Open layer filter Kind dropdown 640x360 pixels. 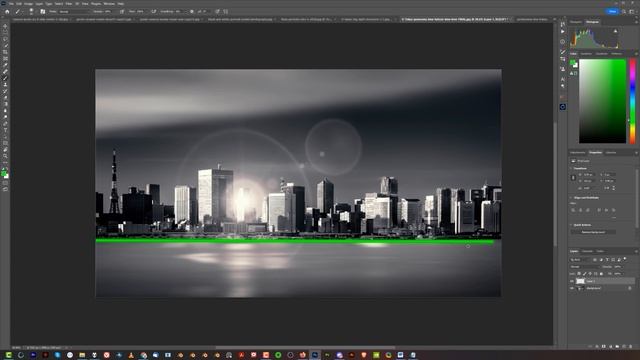pyautogui.click(x=580, y=260)
